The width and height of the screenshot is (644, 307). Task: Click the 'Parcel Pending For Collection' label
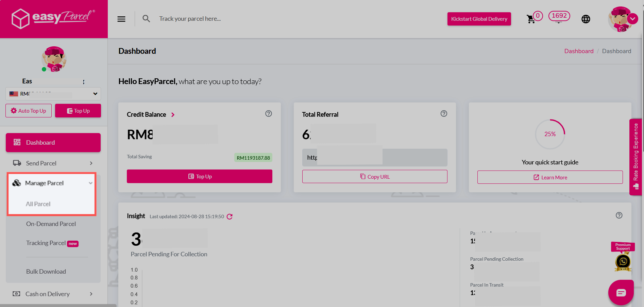[169, 254]
